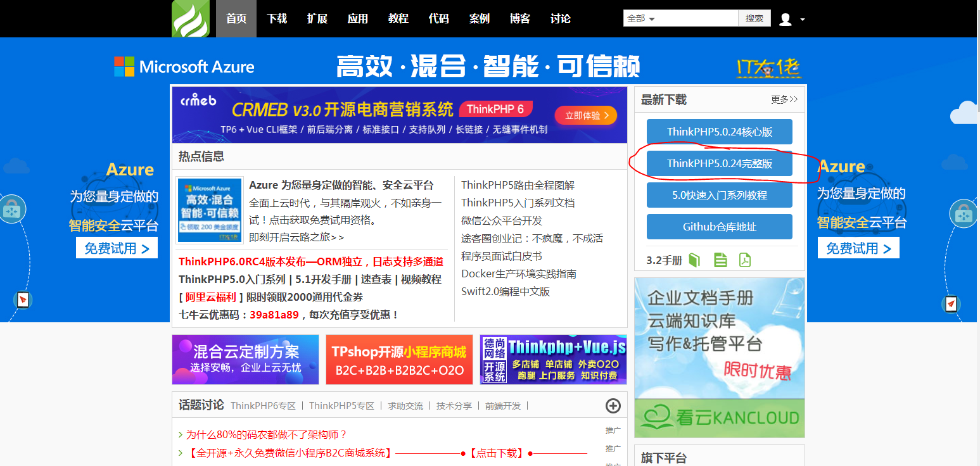Viewport: 980px width, 466px height.
Task: Open the 5.1开发手册 link
Action: click(x=323, y=279)
